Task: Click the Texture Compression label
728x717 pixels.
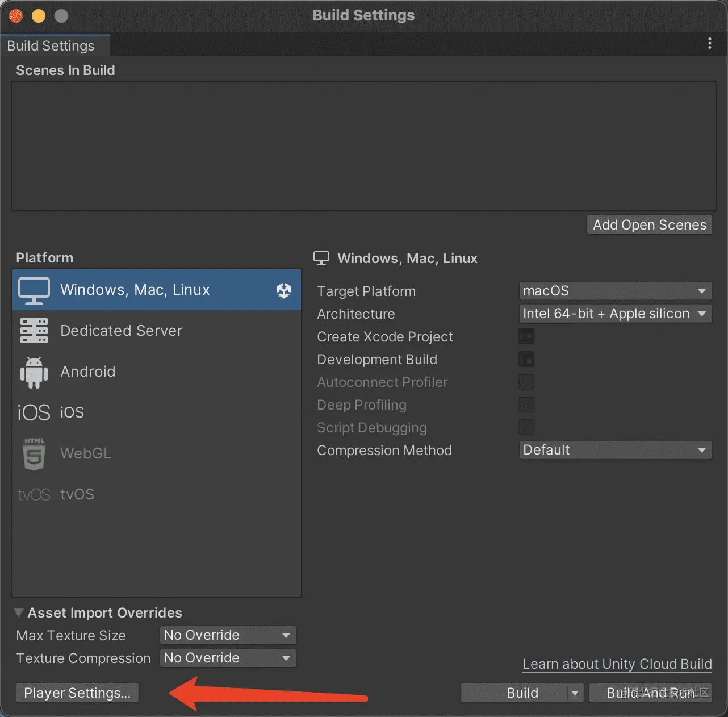Action: [83, 658]
